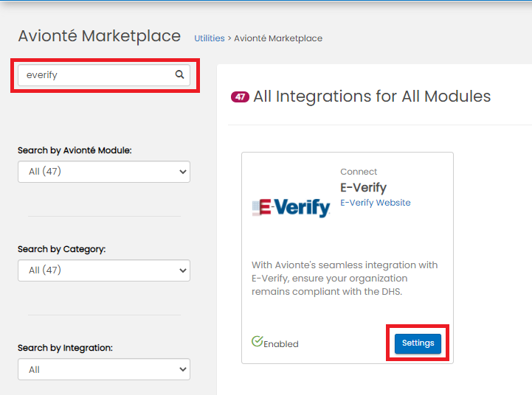Open the Search by Avionté Module dropdown
This screenshot has height=395, width=532.
(104, 172)
